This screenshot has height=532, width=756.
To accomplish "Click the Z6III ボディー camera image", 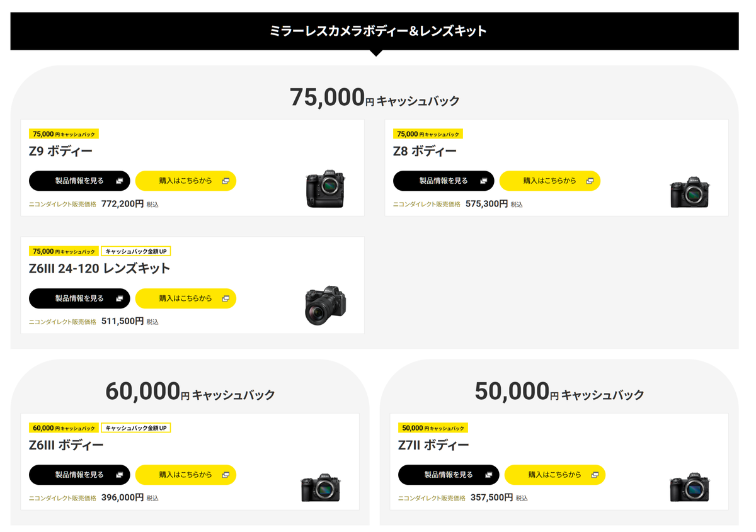I will click(x=321, y=487).
